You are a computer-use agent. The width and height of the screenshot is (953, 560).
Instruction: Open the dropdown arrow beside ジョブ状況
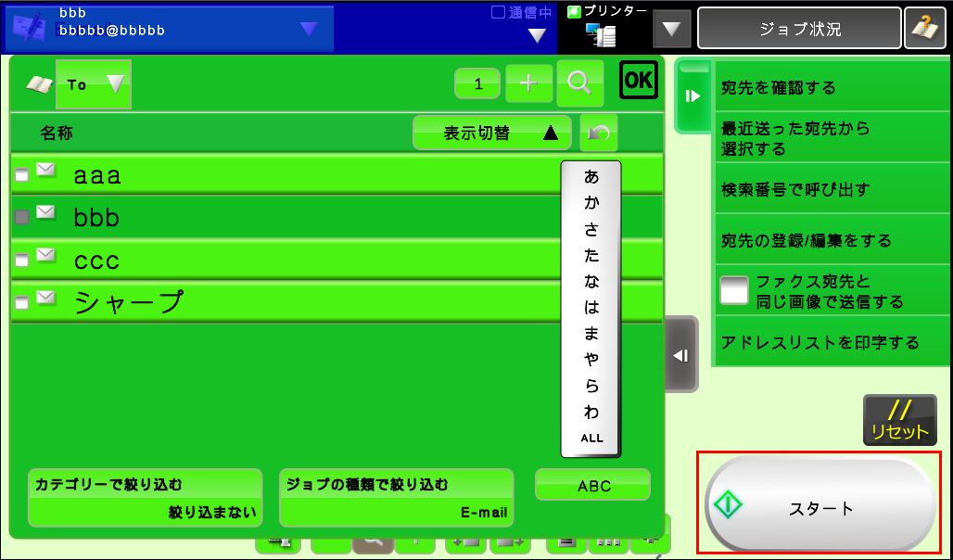tap(672, 29)
